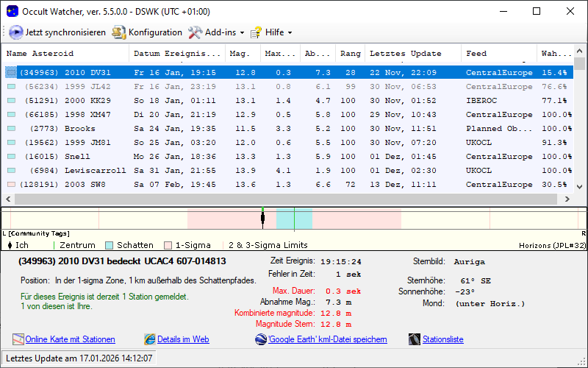Click the pink marker for 2003 SW8
The width and height of the screenshot is (588, 368).
tap(11, 185)
